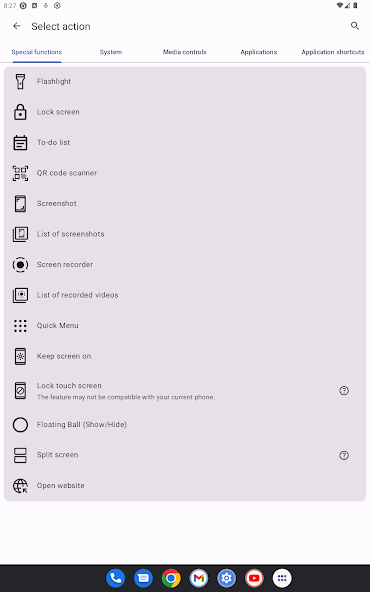Open the search magnifier icon
This screenshot has height=592, width=370.
pyautogui.click(x=355, y=26)
